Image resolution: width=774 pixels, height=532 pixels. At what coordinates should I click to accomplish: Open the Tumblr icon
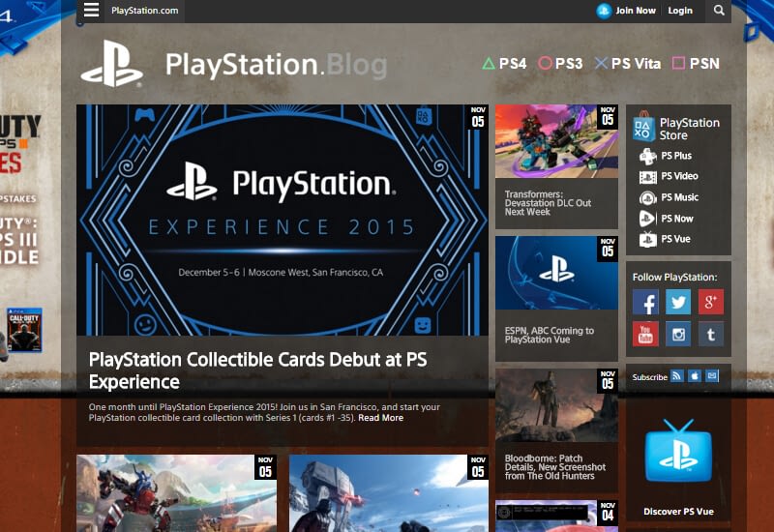711,334
